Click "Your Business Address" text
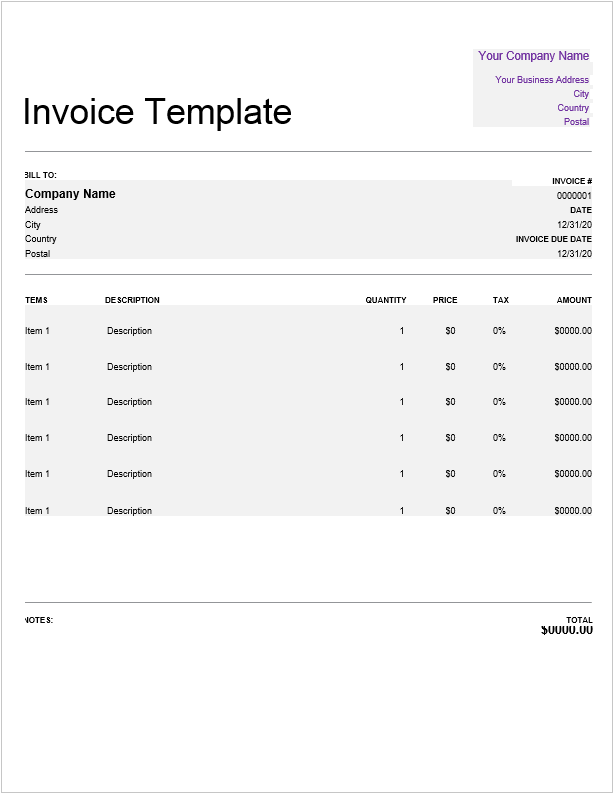This screenshot has height=794, width=614. (542, 80)
